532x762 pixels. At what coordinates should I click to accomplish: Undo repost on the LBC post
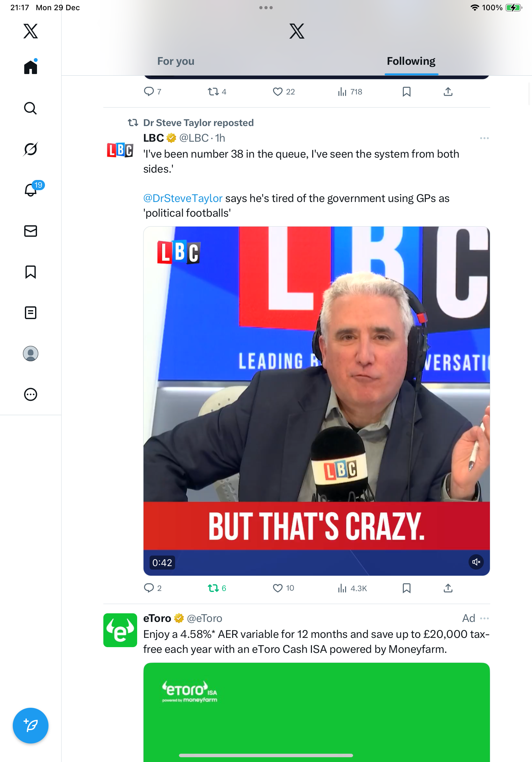click(x=213, y=588)
